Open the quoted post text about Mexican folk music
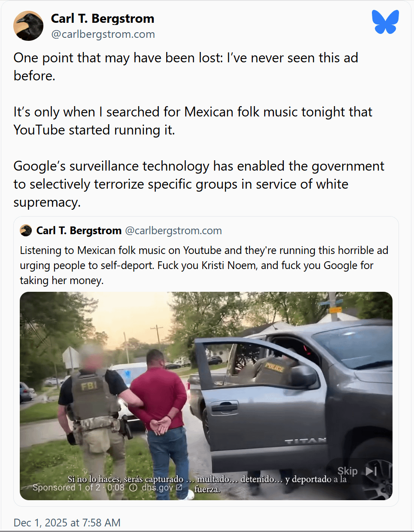Viewport: 414px width, 532px height. click(x=204, y=265)
